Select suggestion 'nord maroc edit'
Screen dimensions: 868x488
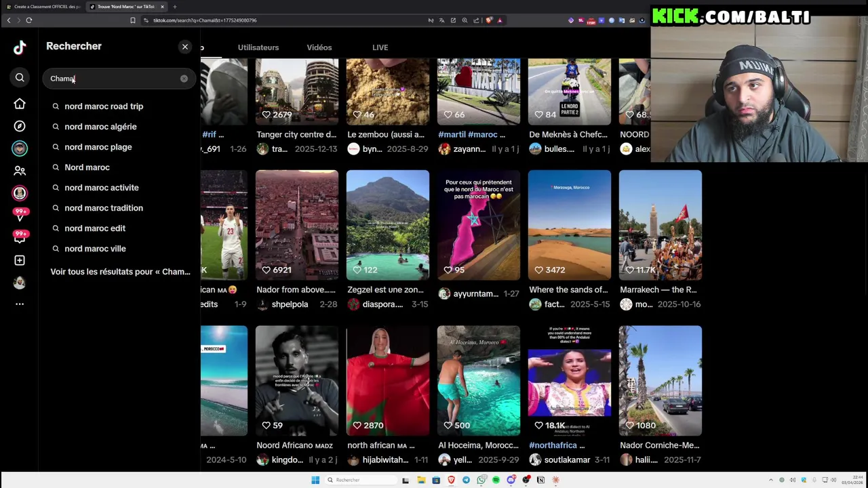click(95, 228)
